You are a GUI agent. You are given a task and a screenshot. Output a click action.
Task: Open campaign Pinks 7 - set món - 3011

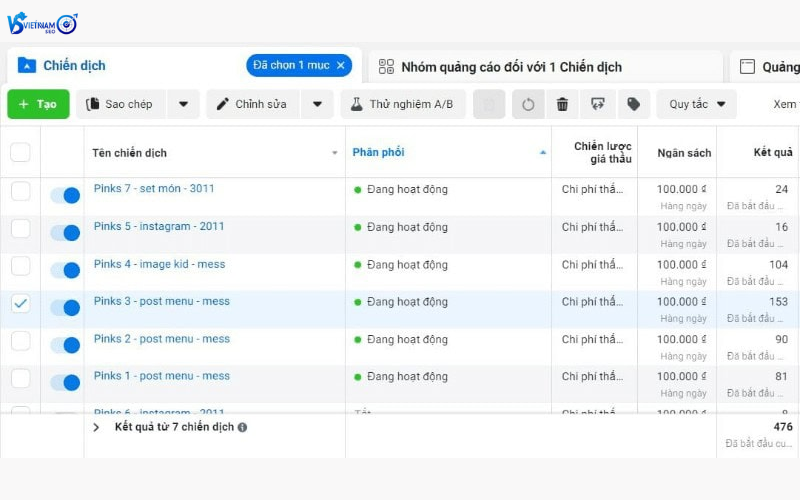[154, 189]
